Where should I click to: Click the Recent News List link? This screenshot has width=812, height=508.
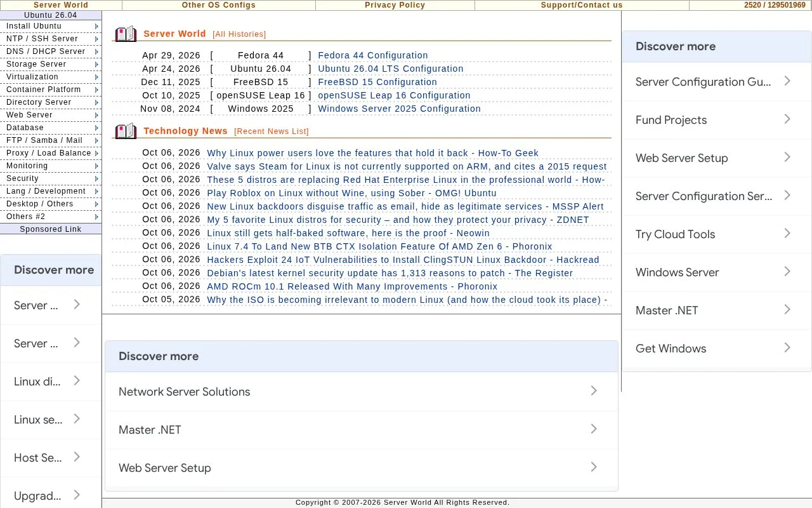click(272, 131)
